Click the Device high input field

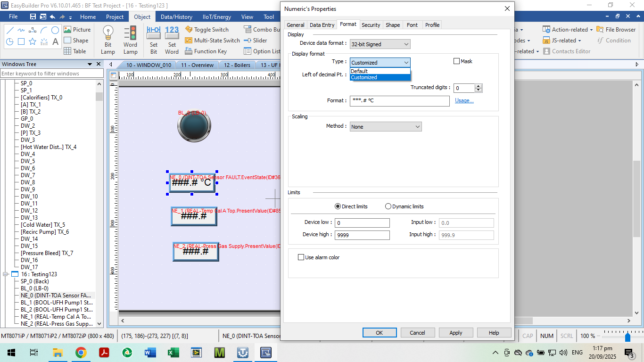(362, 235)
